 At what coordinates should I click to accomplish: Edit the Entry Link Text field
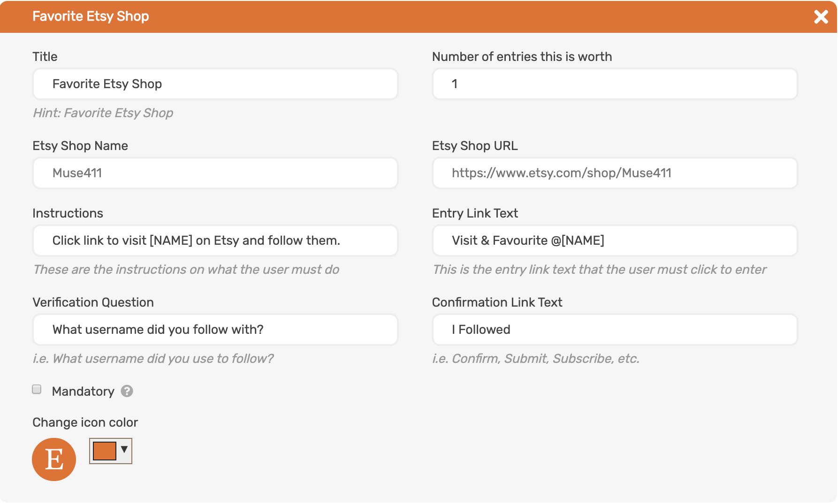pos(615,241)
